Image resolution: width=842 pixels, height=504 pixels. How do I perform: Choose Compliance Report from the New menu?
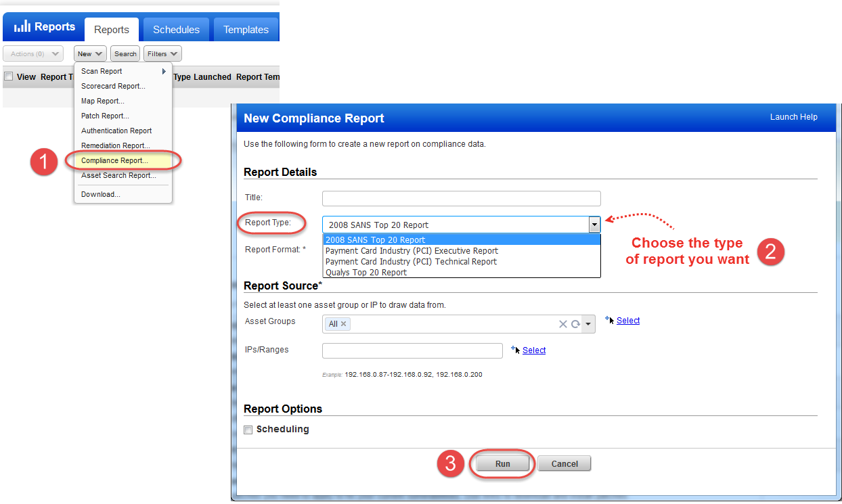pyautogui.click(x=112, y=160)
